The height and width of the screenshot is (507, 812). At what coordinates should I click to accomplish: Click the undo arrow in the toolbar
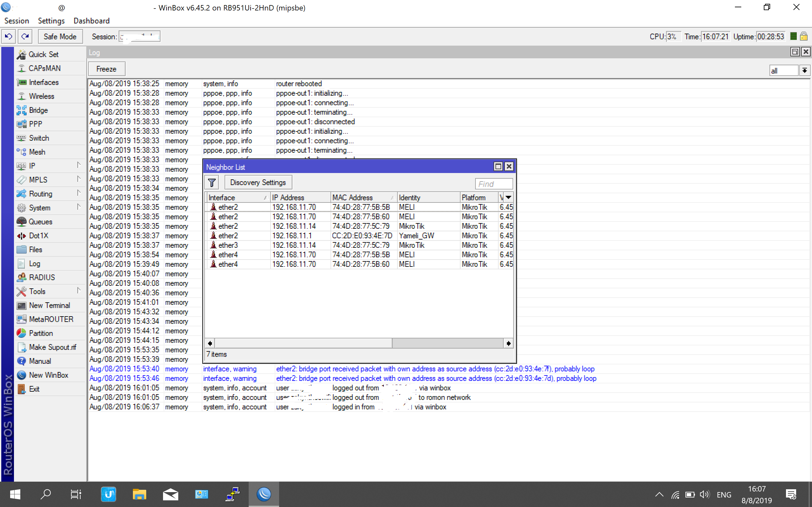(8, 36)
